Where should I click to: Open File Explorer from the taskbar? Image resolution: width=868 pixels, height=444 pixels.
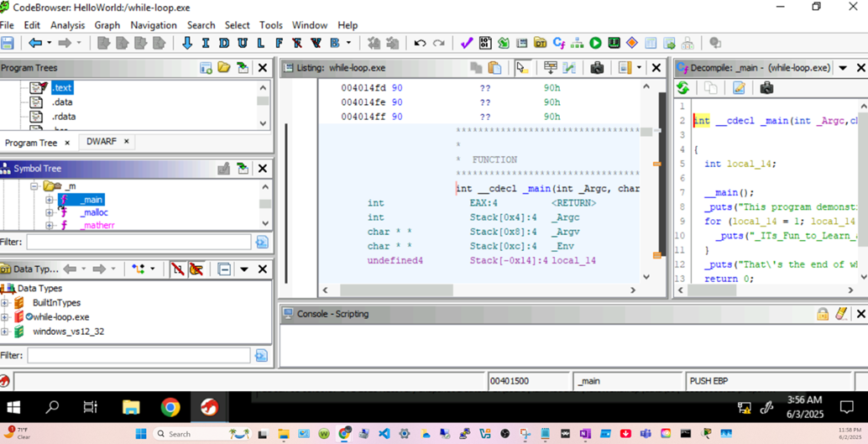coord(131,407)
